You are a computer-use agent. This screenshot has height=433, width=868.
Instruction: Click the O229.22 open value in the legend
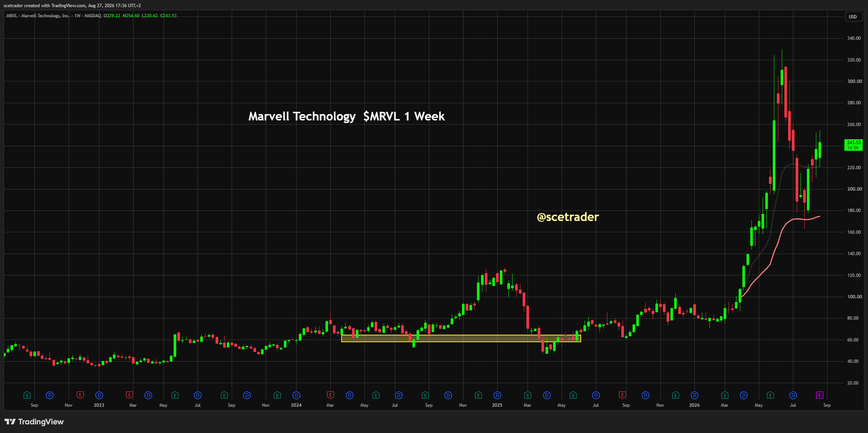[112, 16]
